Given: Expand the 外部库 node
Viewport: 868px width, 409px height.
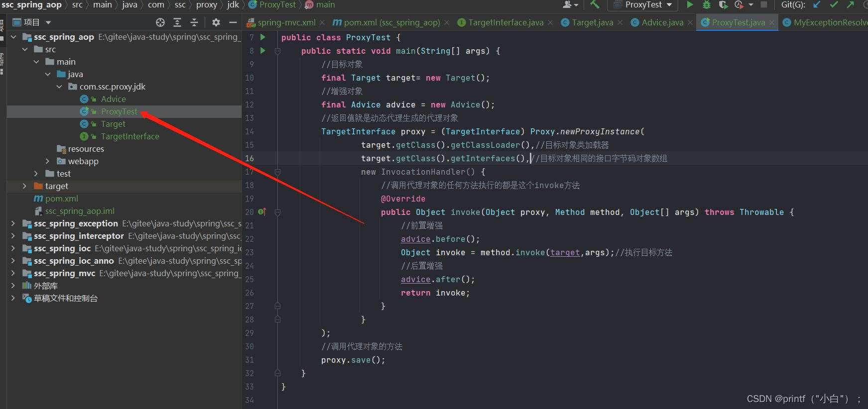Looking at the screenshot, I should 13,286.
